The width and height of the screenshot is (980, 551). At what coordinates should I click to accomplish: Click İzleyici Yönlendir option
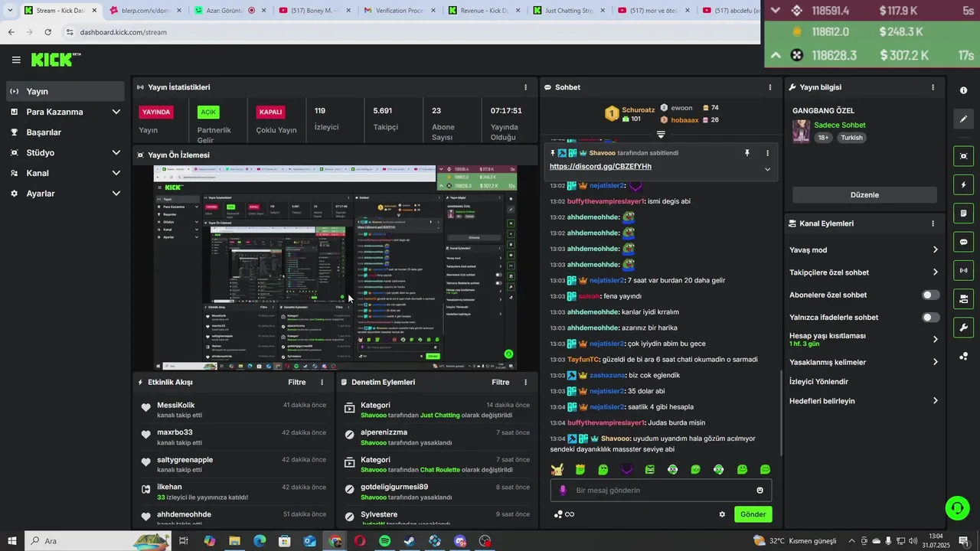point(818,381)
